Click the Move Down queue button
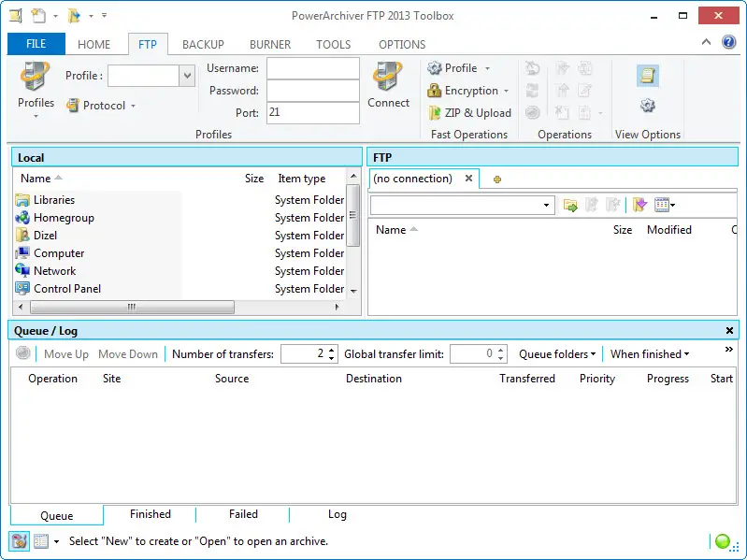 click(128, 353)
